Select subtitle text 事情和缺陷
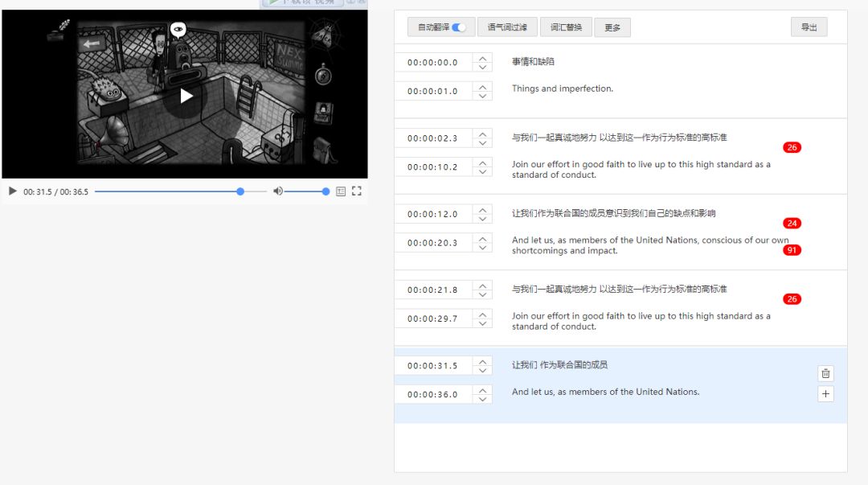 click(533, 61)
